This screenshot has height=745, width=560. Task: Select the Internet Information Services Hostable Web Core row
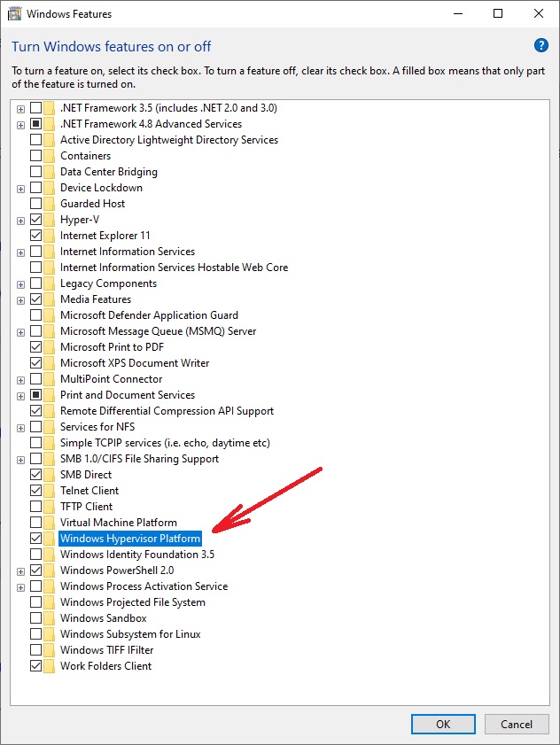[174, 268]
